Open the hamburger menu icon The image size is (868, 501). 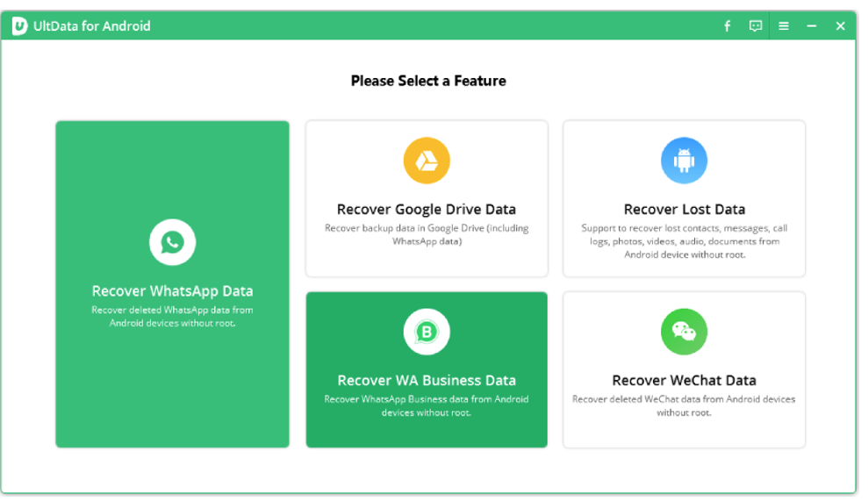(x=783, y=26)
